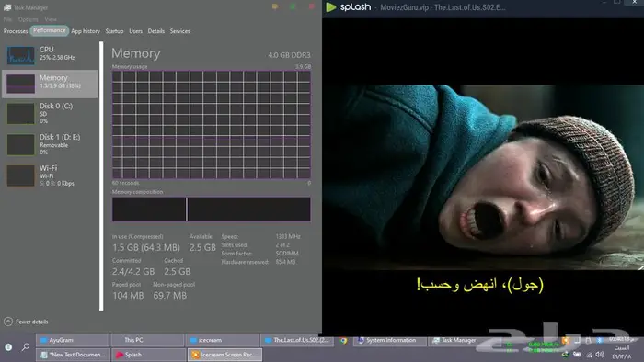Open Task Manager File menu
The height and width of the screenshot is (362, 644).
7,19
